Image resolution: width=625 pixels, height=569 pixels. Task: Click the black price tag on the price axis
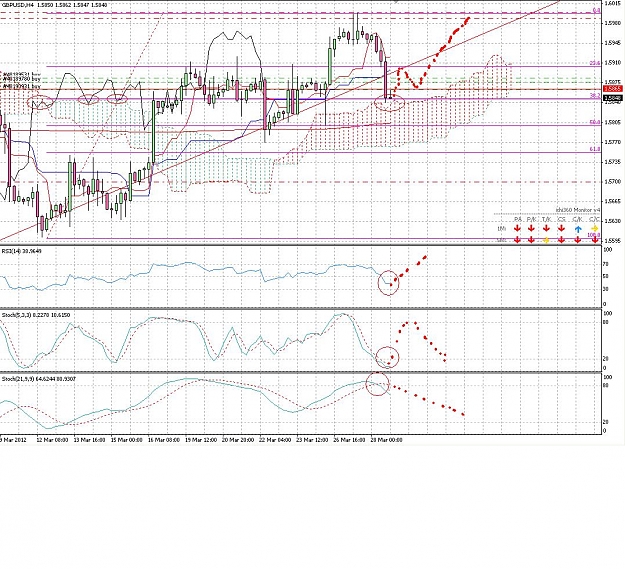612,98
